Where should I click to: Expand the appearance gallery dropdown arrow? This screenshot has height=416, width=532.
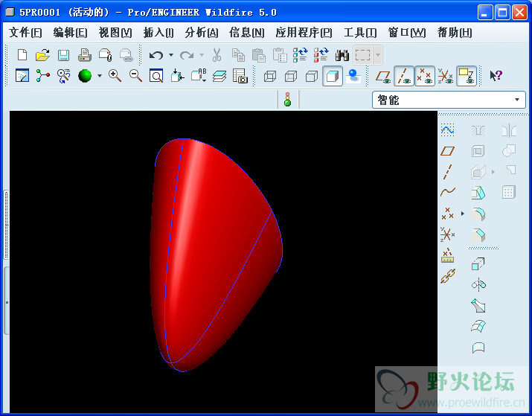tap(100, 76)
